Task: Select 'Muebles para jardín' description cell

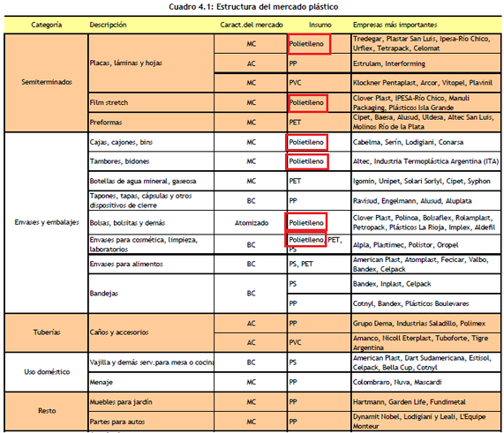Action: click(x=151, y=402)
